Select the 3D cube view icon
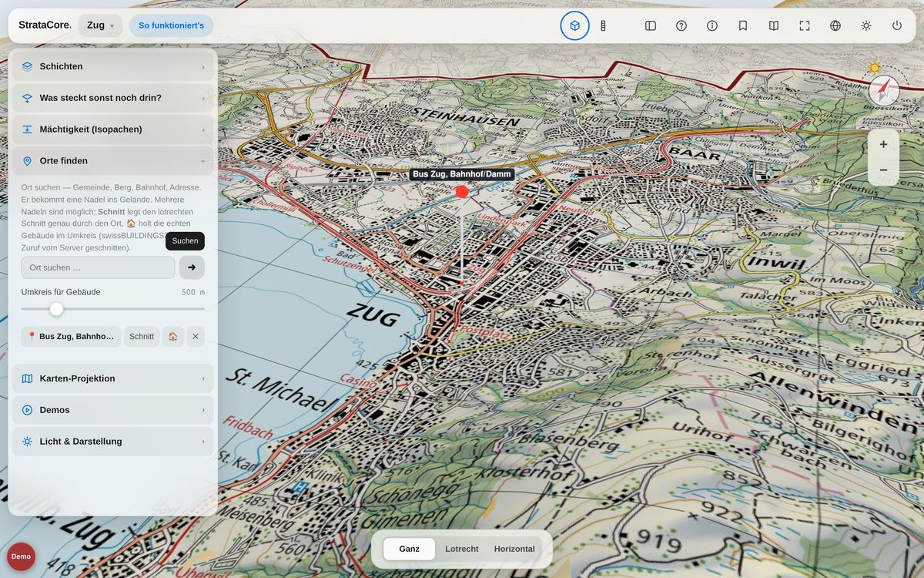924x578 pixels. pos(574,25)
